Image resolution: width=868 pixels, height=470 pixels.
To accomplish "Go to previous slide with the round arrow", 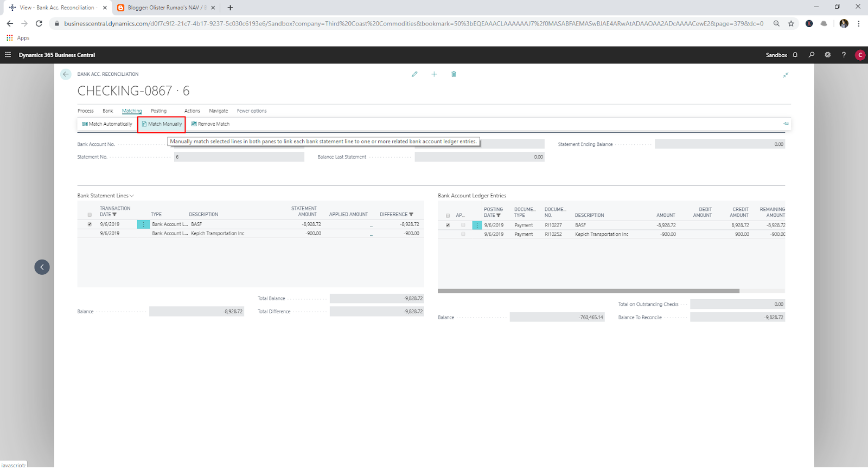I will click(x=42, y=267).
